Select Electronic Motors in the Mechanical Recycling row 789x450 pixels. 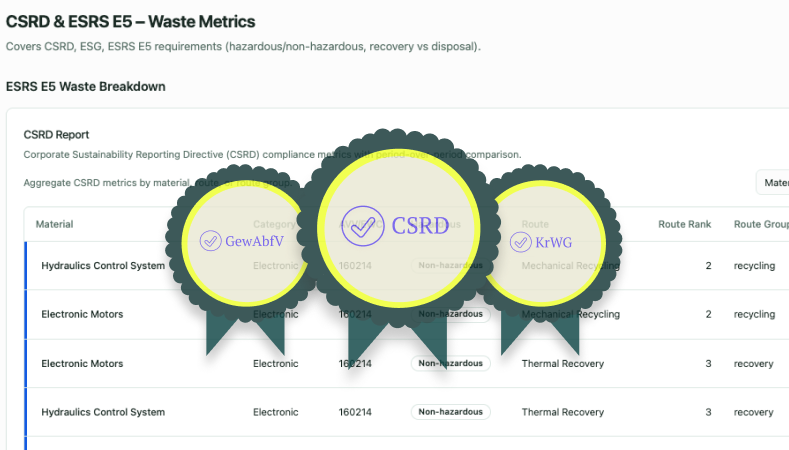[x=82, y=314]
